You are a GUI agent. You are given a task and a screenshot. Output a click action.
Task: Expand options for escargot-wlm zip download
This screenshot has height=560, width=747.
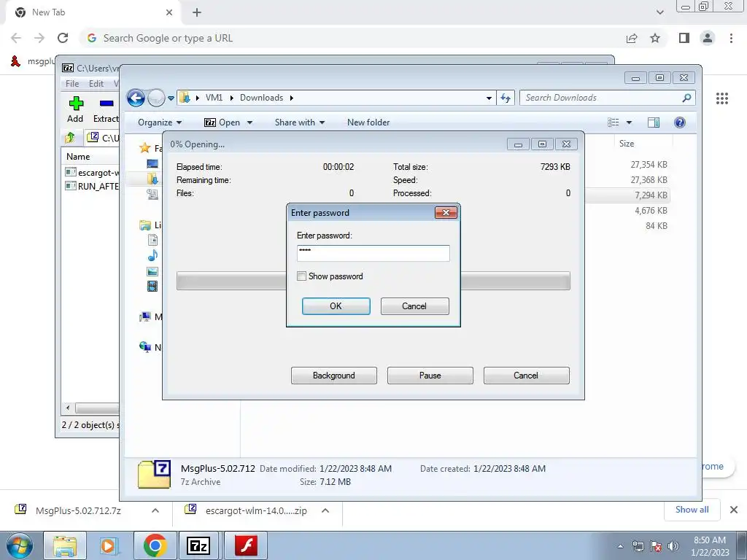pyautogui.click(x=325, y=510)
